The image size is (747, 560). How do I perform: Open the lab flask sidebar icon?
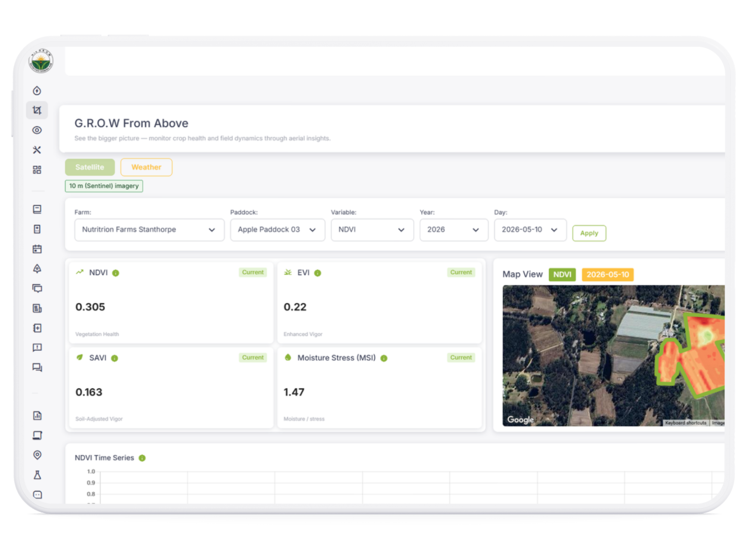[x=37, y=475]
